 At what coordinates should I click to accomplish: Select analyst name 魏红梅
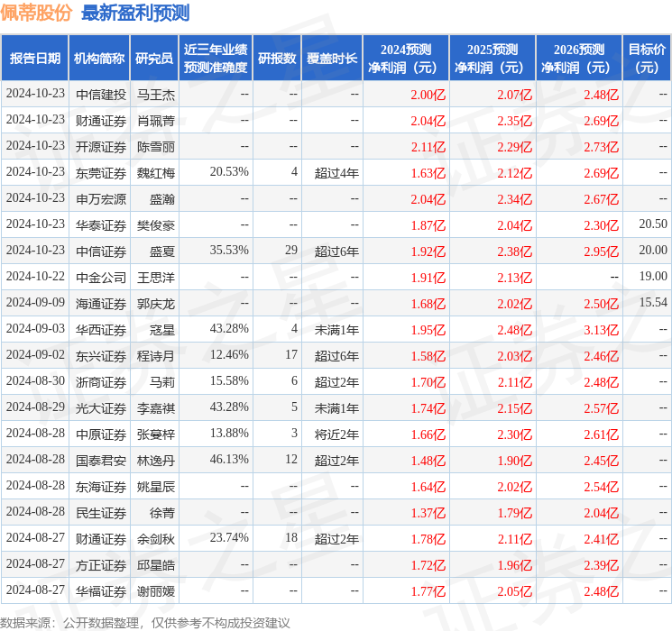click(155, 173)
